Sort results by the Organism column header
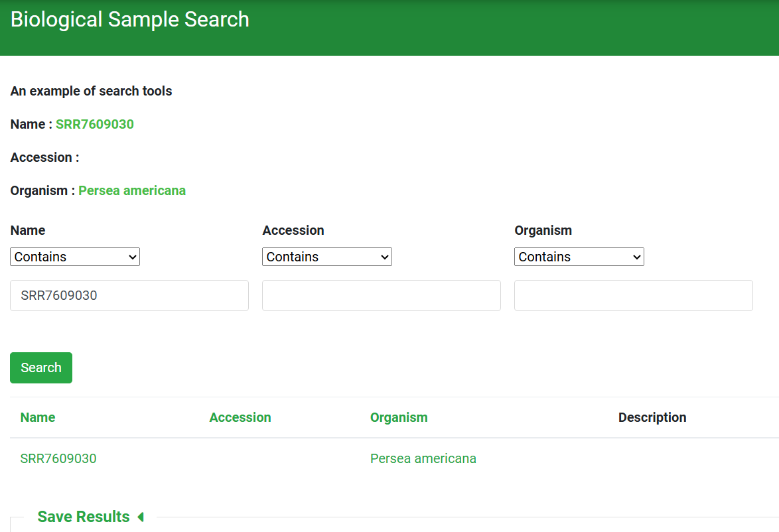This screenshot has height=532, width=779. pyautogui.click(x=399, y=417)
